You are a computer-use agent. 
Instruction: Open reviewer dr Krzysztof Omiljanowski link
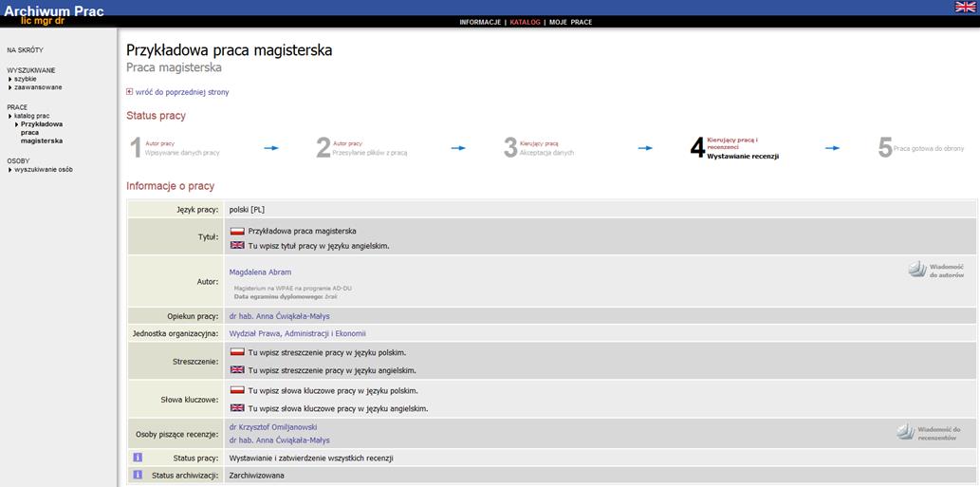273,427
